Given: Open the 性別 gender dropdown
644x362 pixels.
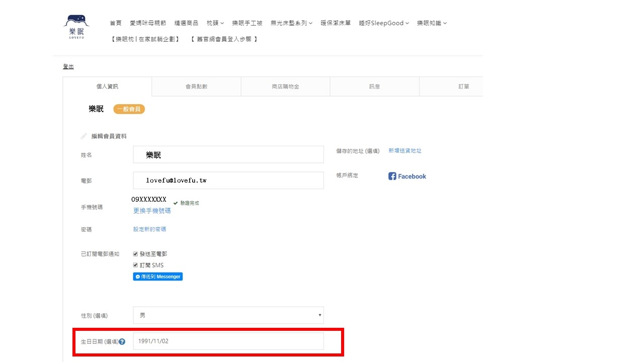Looking at the screenshot, I should coord(228,315).
